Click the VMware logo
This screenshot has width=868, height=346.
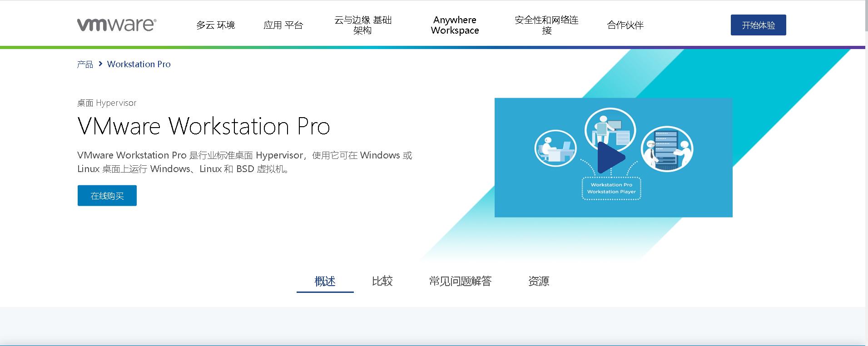pyautogui.click(x=117, y=25)
